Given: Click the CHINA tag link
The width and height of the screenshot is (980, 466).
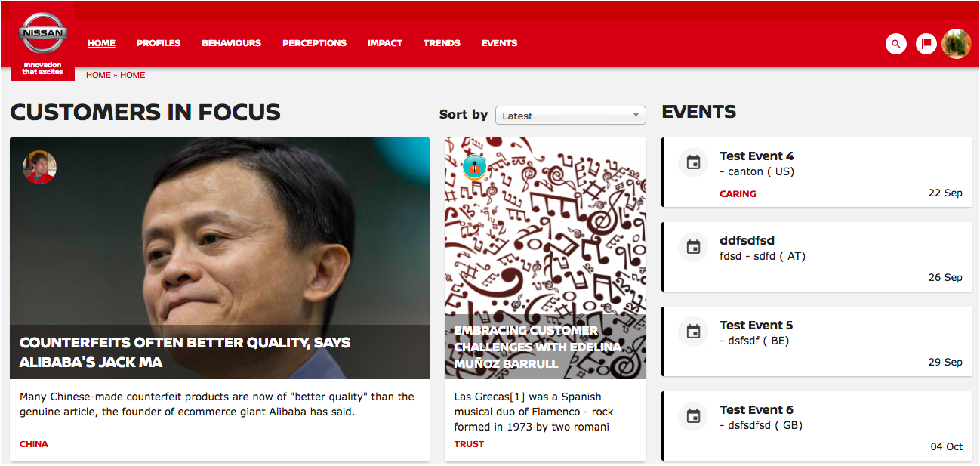Looking at the screenshot, I should pyautogui.click(x=34, y=444).
